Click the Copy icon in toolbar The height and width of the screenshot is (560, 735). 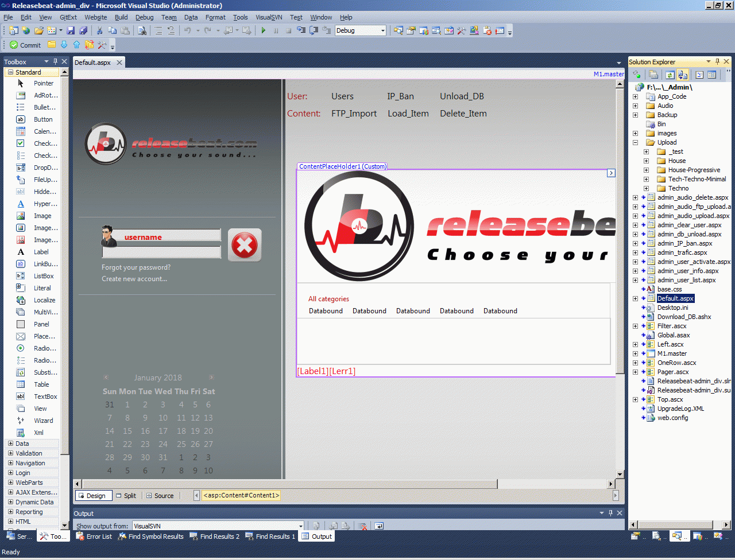[x=113, y=30]
